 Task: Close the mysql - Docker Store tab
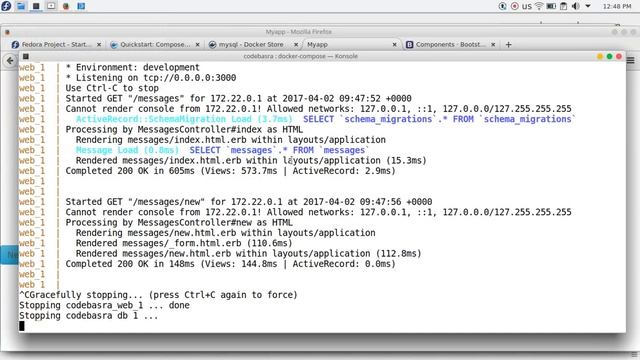coord(296,44)
